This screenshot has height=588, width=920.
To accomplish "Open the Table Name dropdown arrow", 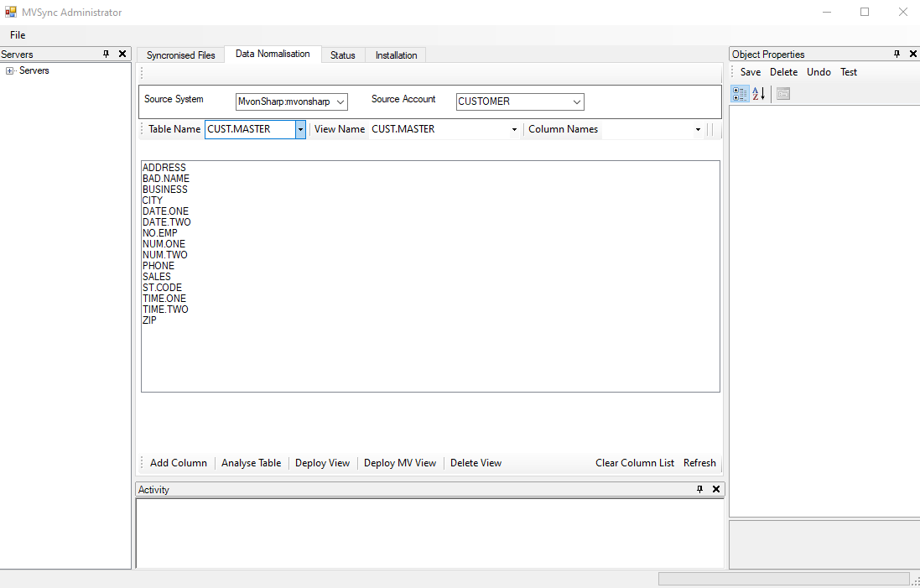I will pyautogui.click(x=300, y=129).
